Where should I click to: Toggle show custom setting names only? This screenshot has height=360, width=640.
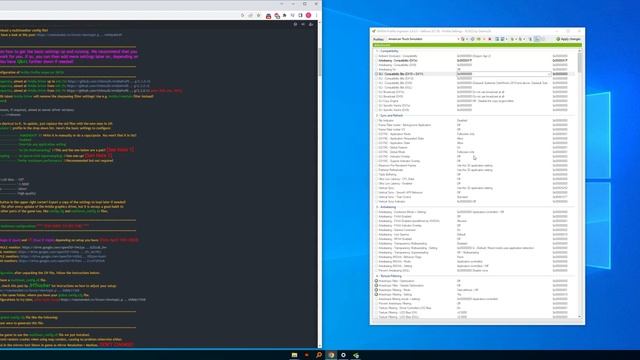[537, 39]
